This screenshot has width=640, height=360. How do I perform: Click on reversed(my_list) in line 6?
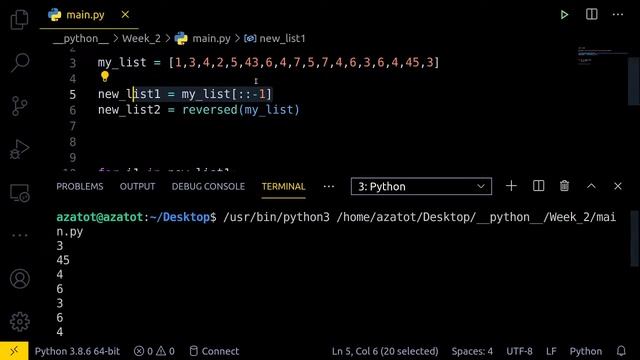[x=241, y=110]
